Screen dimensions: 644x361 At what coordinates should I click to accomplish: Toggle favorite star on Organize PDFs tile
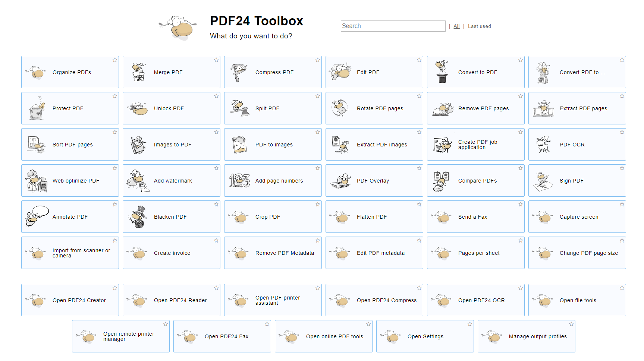point(115,60)
